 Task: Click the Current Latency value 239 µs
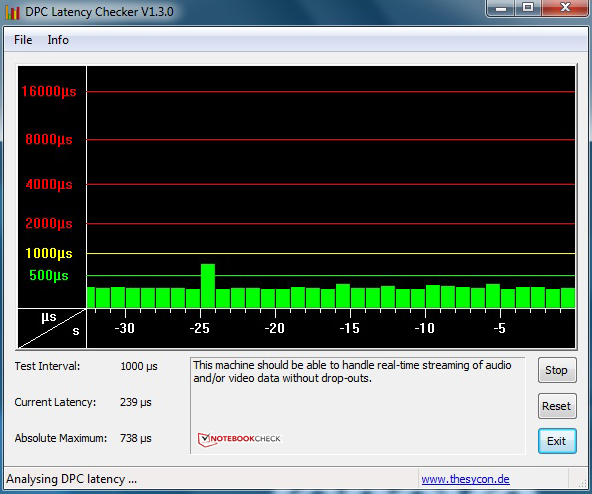pos(136,402)
